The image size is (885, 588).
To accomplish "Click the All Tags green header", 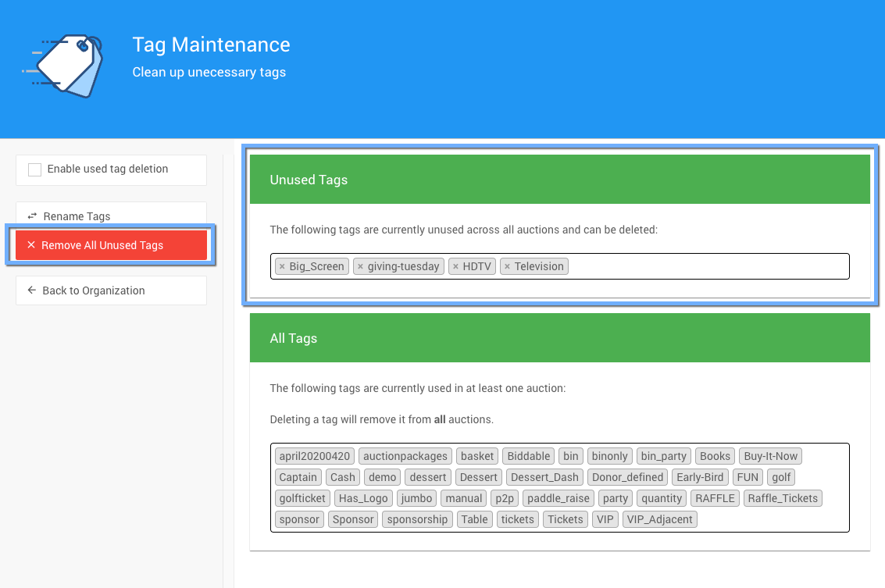I will pos(559,338).
